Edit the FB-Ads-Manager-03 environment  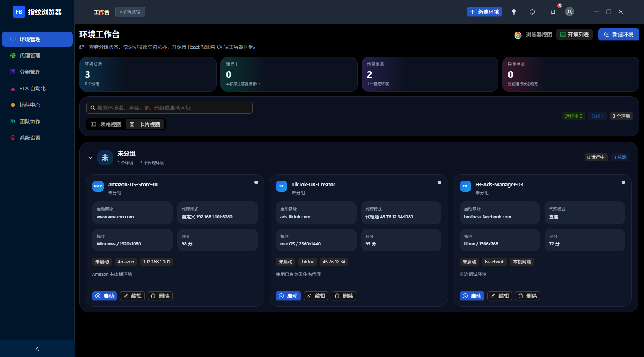coord(500,296)
